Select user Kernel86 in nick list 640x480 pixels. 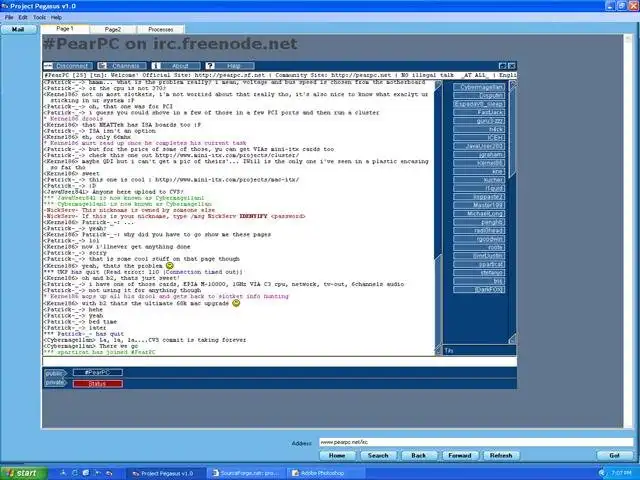point(479,163)
